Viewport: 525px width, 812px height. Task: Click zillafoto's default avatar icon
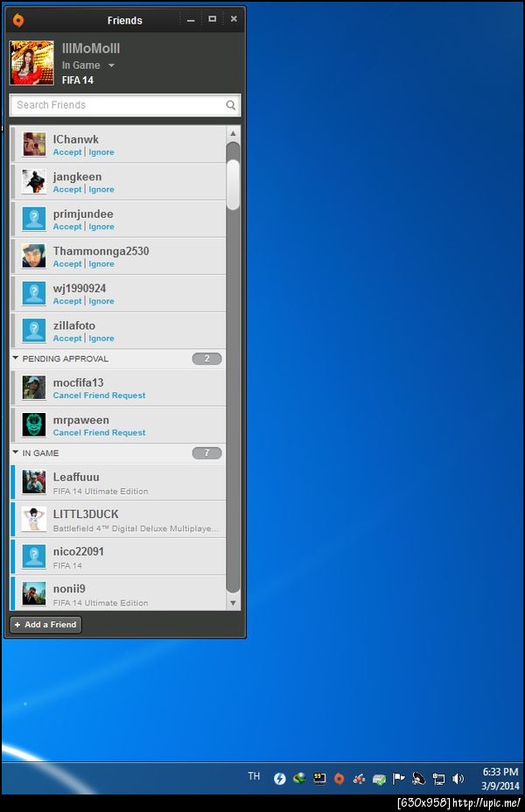pos(33,331)
